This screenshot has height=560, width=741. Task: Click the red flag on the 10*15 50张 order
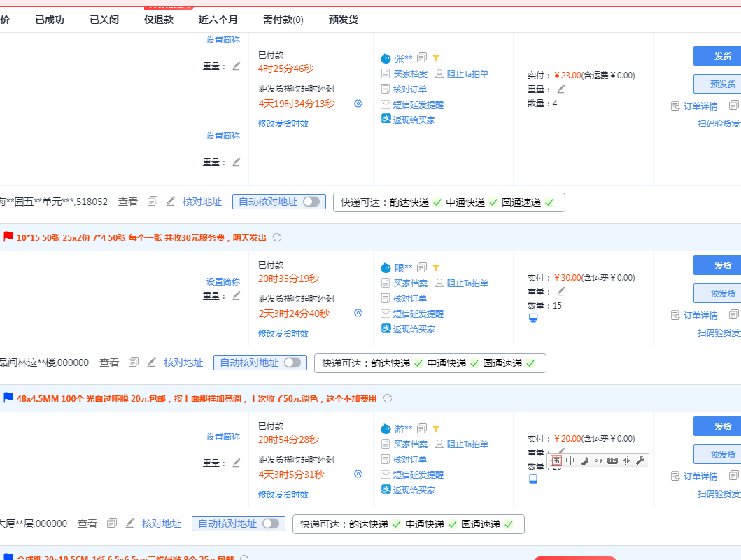(8, 237)
